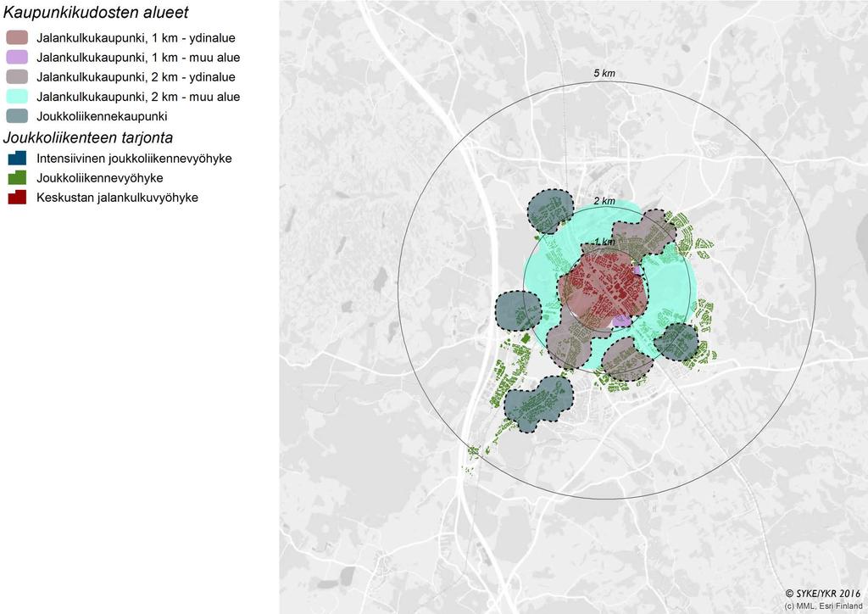Click the grey 2 km ydinalue swatch

17,77
